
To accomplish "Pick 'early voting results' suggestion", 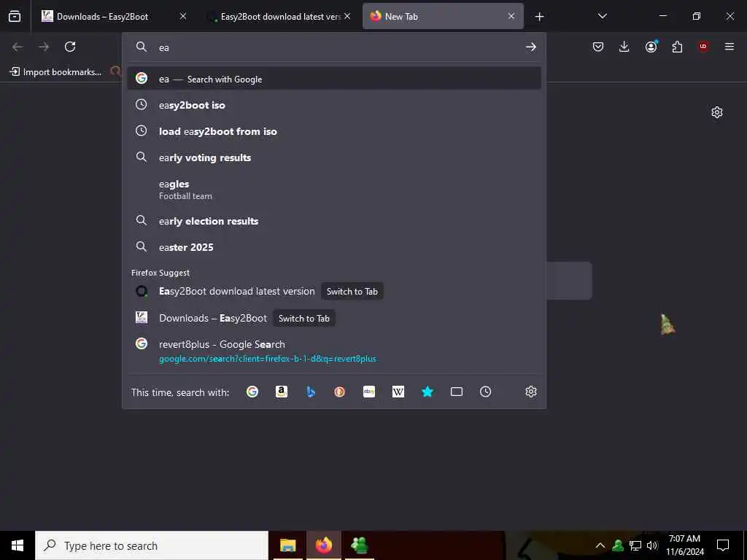I will tap(334, 157).
